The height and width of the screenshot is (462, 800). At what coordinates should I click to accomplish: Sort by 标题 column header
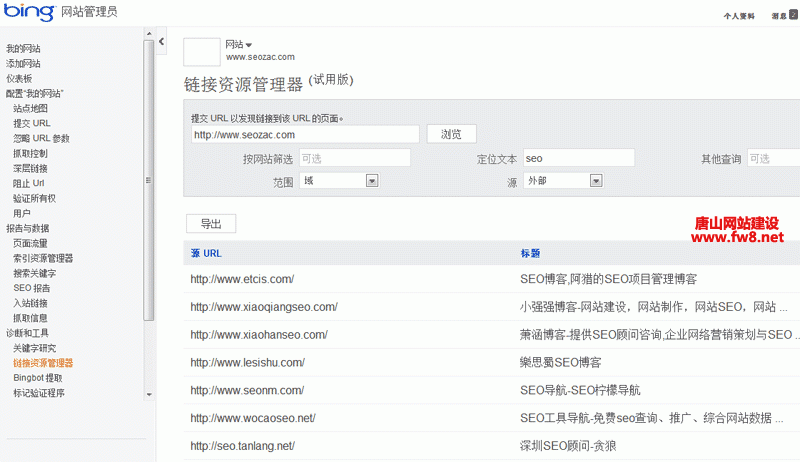[x=530, y=253]
